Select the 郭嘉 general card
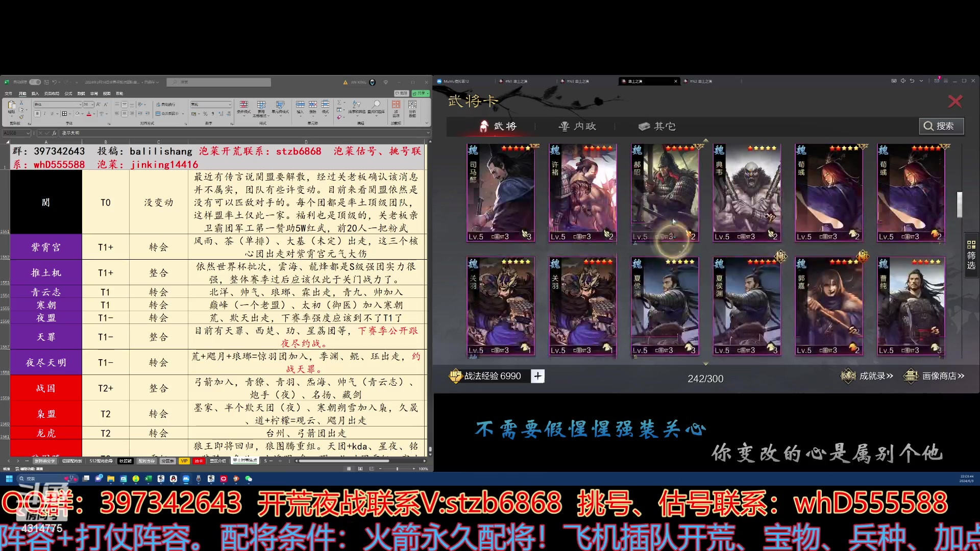This screenshot has width=980, height=551. (829, 306)
